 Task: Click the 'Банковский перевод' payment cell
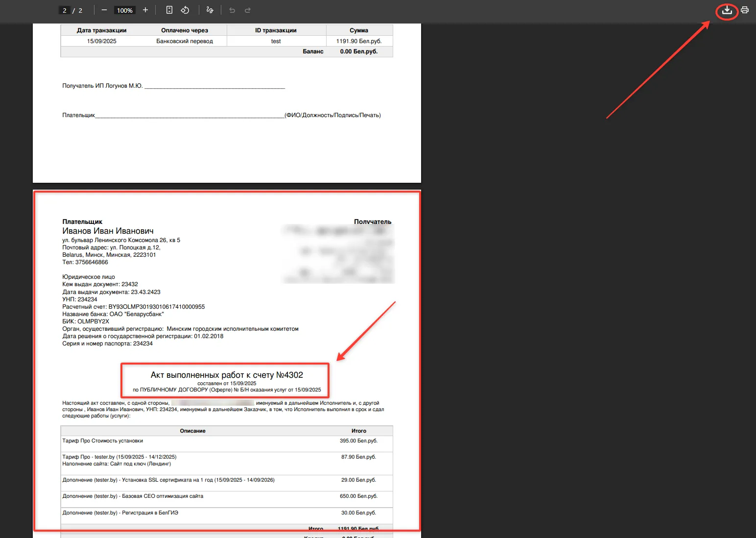(185, 41)
